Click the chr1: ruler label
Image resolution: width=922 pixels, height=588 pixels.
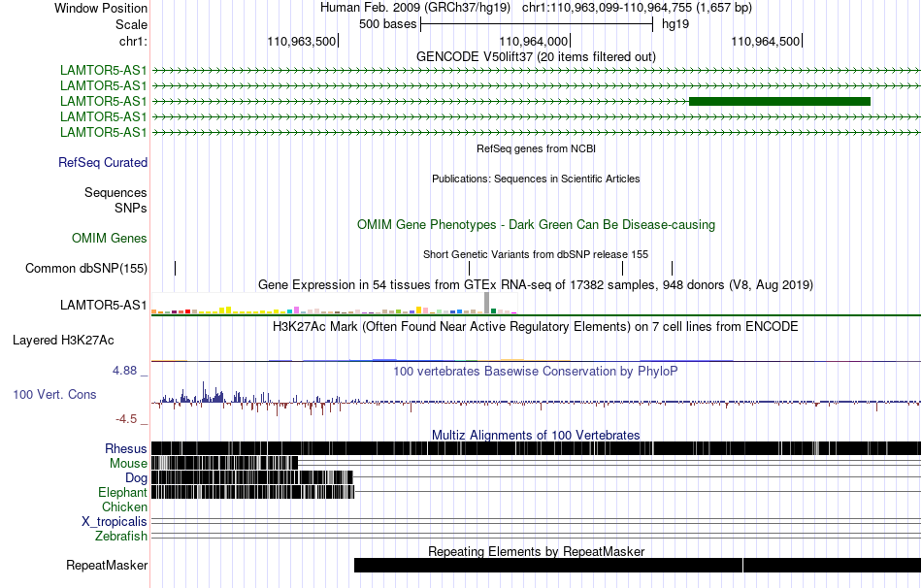point(133,41)
